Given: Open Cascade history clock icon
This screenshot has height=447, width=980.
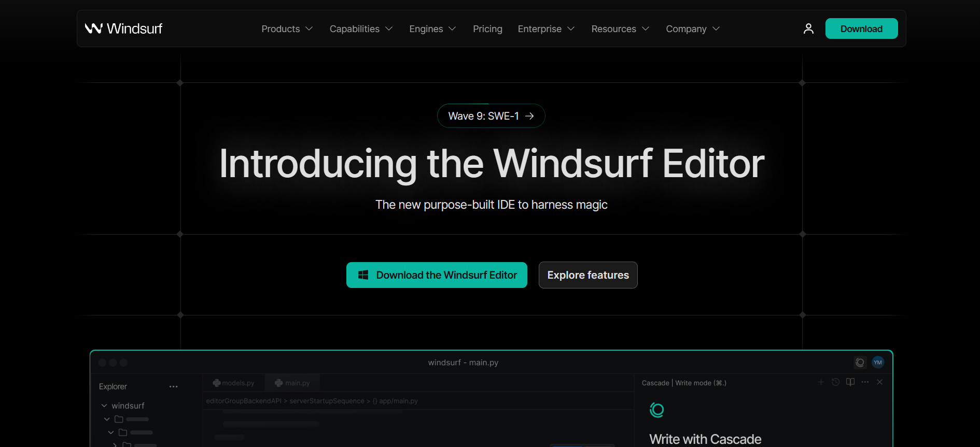Looking at the screenshot, I should click(835, 382).
